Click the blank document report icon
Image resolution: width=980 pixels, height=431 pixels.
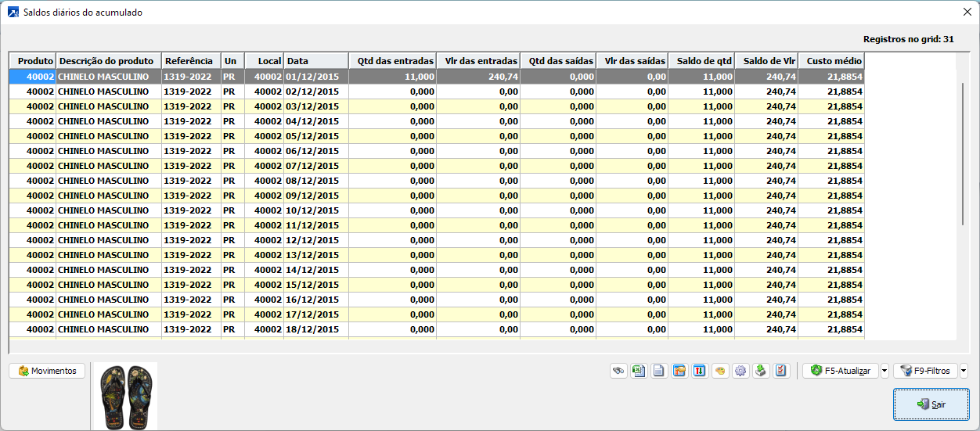tap(659, 371)
